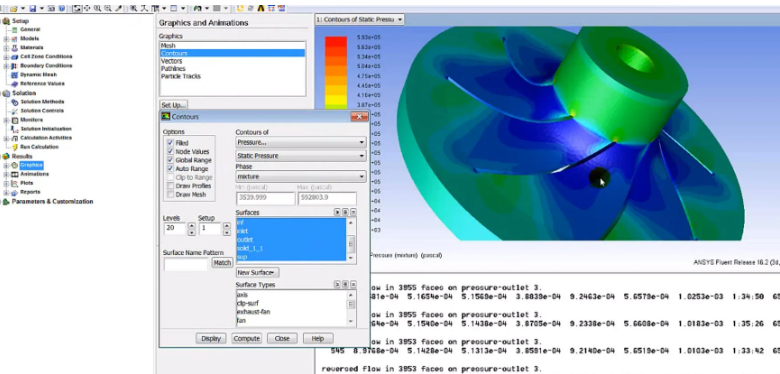The height and width of the screenshot is (374, 780).
Task: Click the Levels number field
Action: tap(175, 228)
